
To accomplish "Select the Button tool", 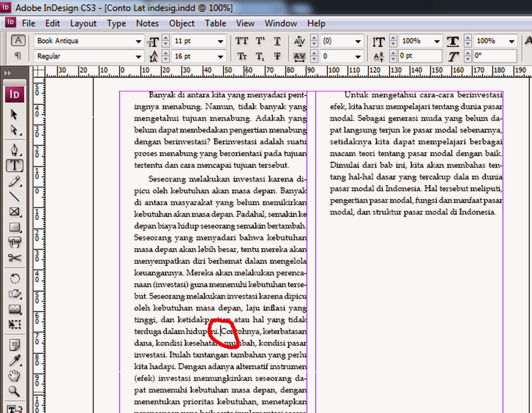I will coord(14,242).
